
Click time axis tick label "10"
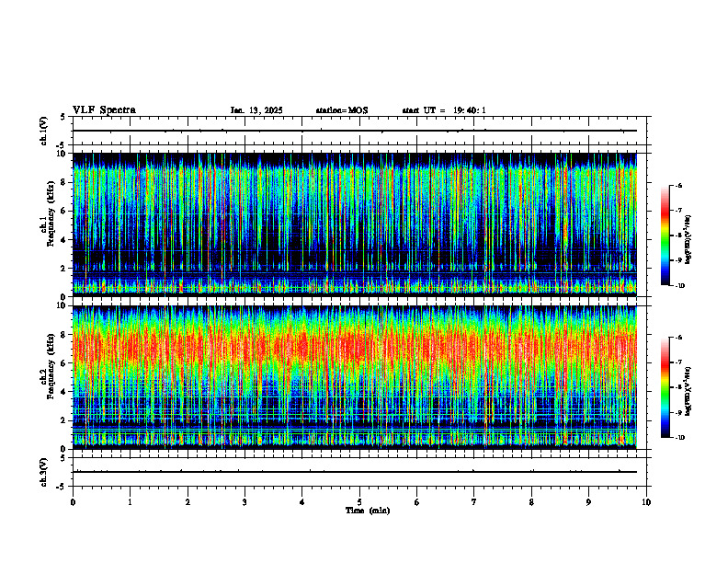pyautogui.click(x=646, y=502)
